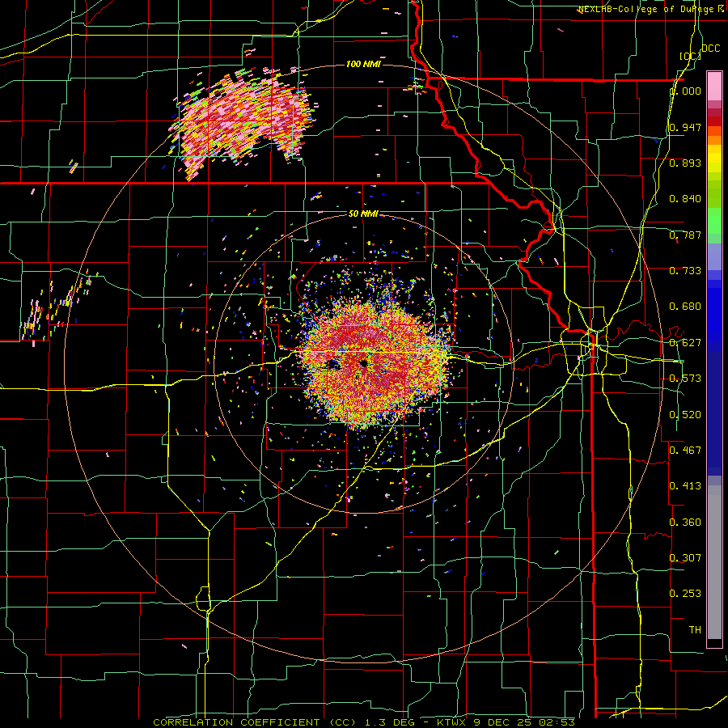Image resolution: width=728 pixels, height=728 pixels.
Task: Click the 100 NMI range ring label
Action: click(363, 64)
